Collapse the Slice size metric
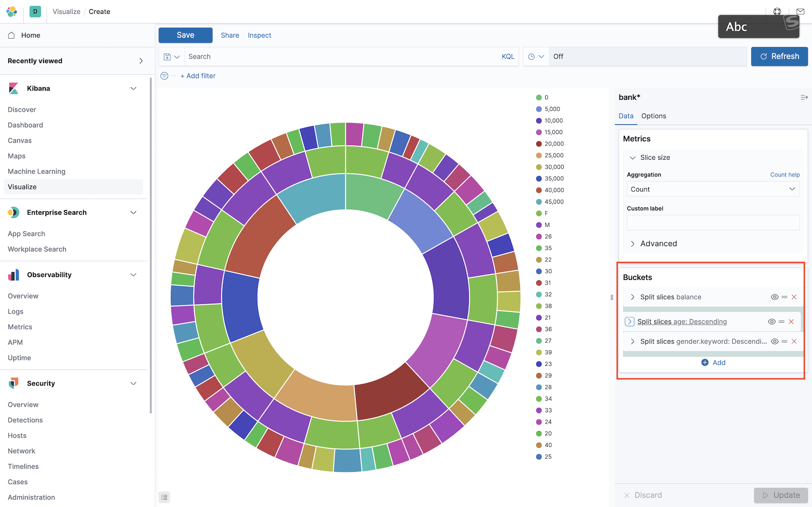This screenshot has width=812, height=507. 633,157
